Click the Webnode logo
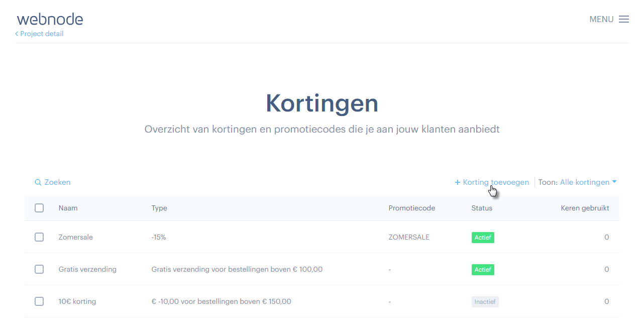 [50, 19]
